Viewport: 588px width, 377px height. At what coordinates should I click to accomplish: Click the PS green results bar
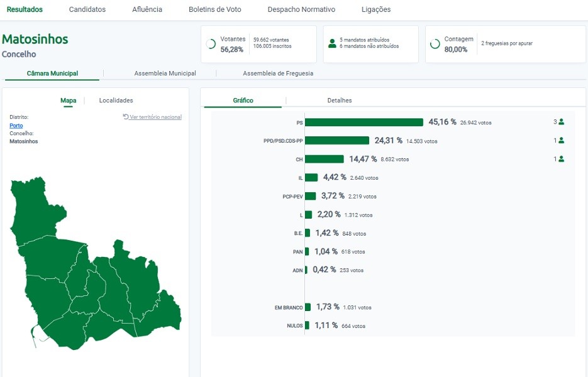pos(363,123)
